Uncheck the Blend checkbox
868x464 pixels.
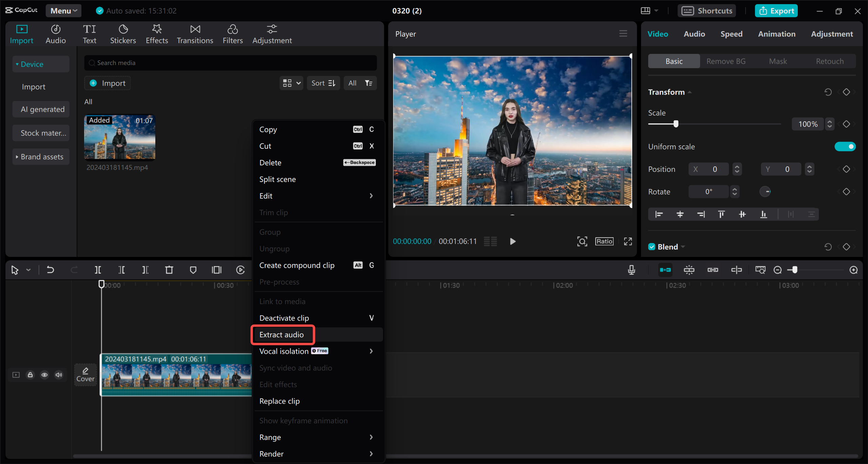[652, 247]
